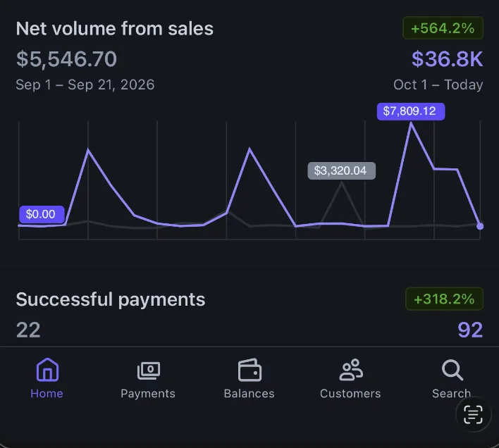This screenshot has height=448, width=499.
Task: Tap the $3,320.04 gray chart label
Action: (x=341, y=170)
